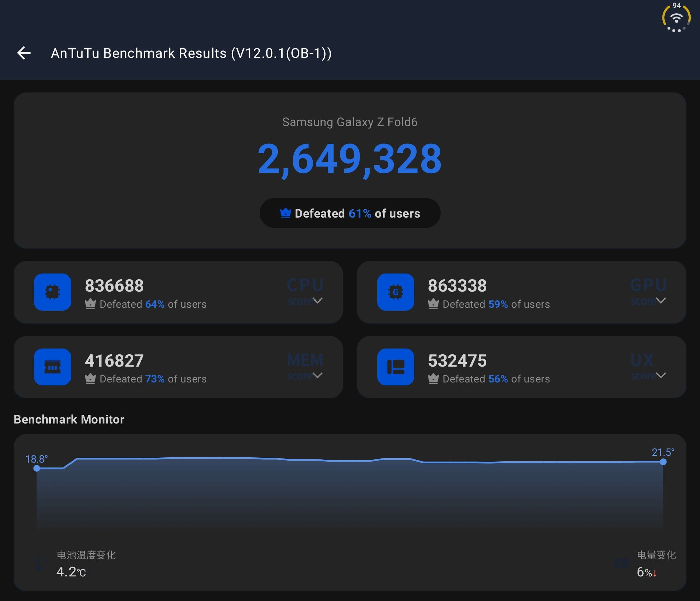Select the chart's starting point marker

(37, 468)
